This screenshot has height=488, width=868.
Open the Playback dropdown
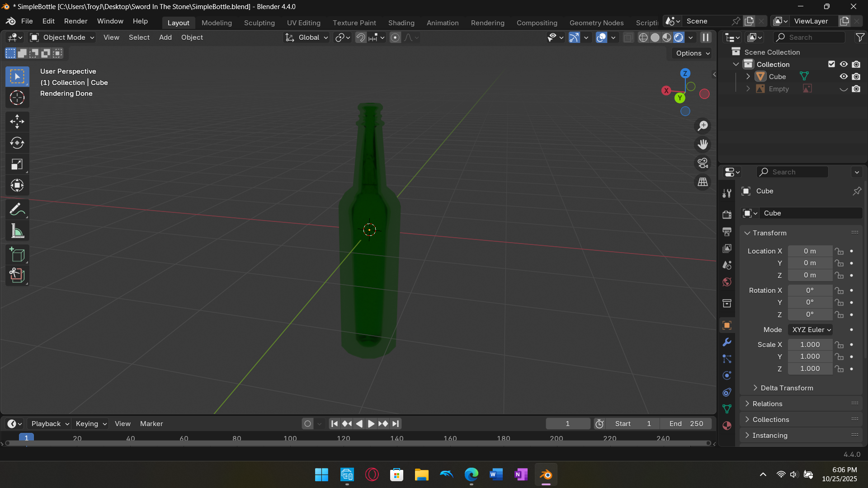(x=50, y=424)
